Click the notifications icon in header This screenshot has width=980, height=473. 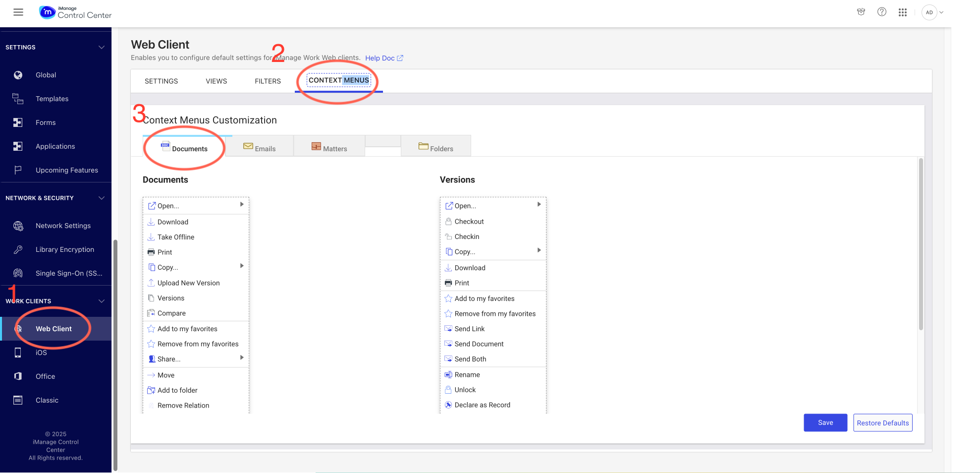pos(861,12)
